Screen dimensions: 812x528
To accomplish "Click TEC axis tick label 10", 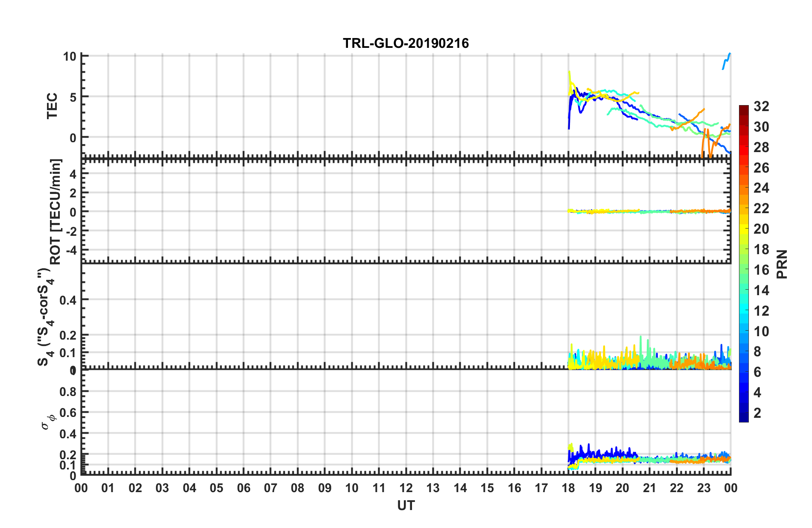I will (70, 56).
